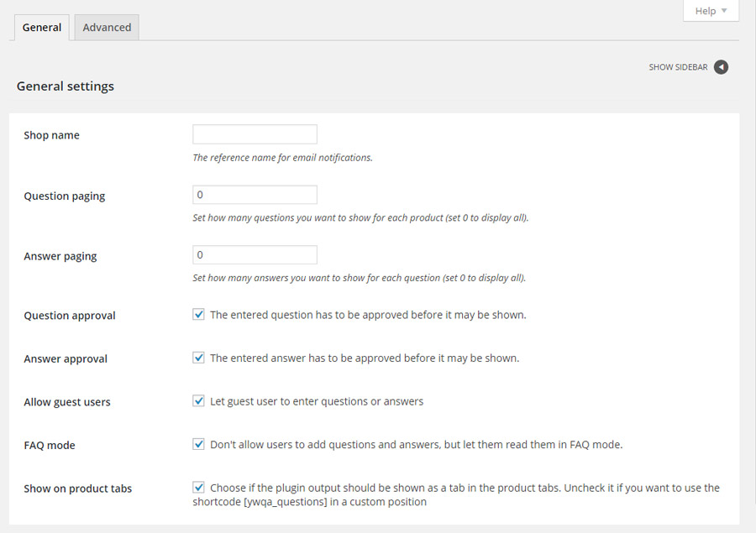Click the SHOW SIDEBAR text link

678,67
